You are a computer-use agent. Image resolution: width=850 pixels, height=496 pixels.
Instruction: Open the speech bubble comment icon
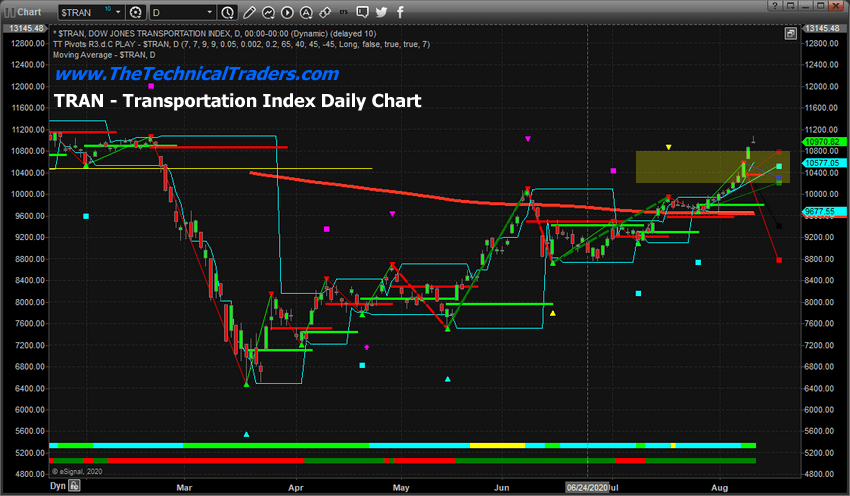click(362, 12)
